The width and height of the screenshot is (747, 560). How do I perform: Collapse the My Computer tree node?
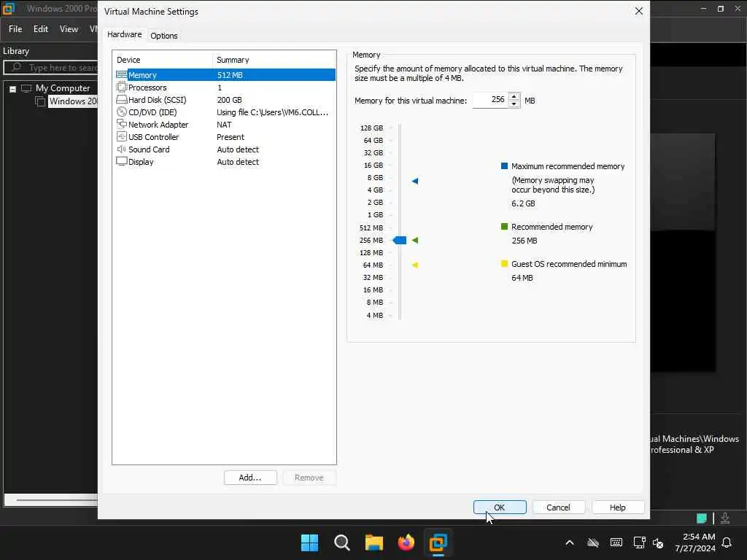tap(13, 88)
